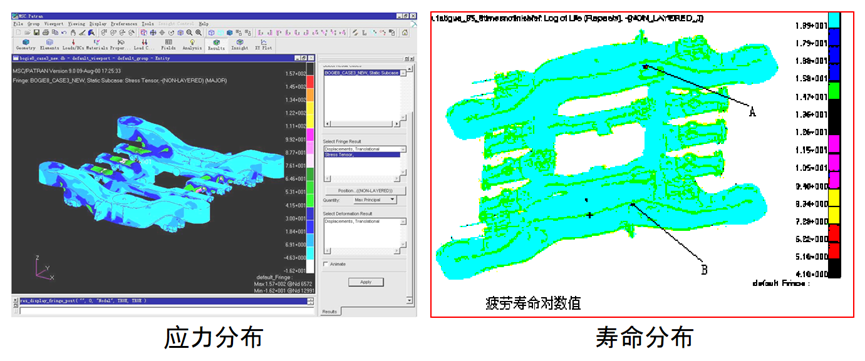Screen dimensions: 865x361
Task: Open the Fields application
Action: coord(168,45)
